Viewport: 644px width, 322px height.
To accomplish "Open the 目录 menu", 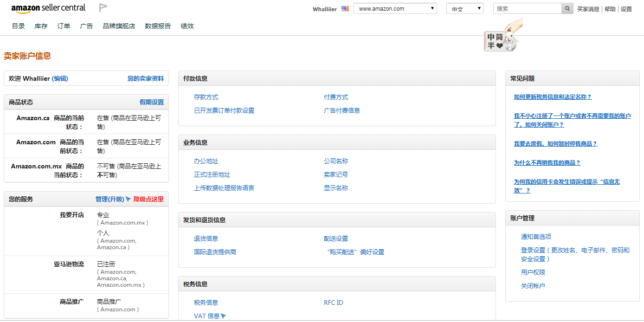I will click(19, 26).
